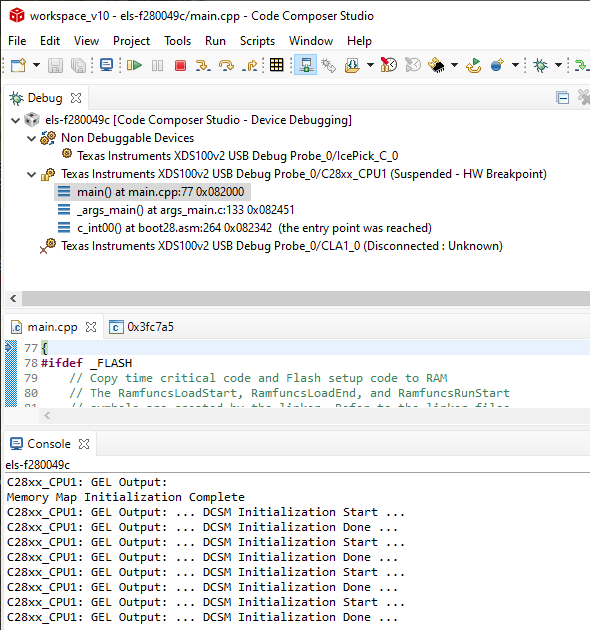Close the Console view tab
This screenshot has width=594, height=630.
click(x=84, y=444)
